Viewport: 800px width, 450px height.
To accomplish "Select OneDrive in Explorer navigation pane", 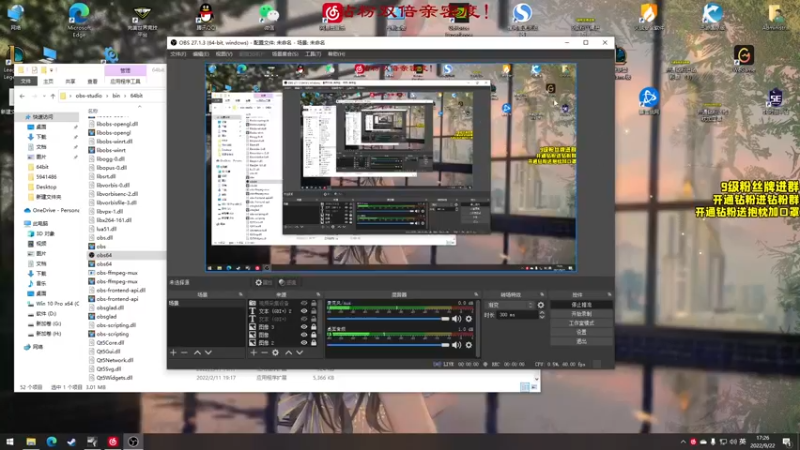I will [51, 210].
